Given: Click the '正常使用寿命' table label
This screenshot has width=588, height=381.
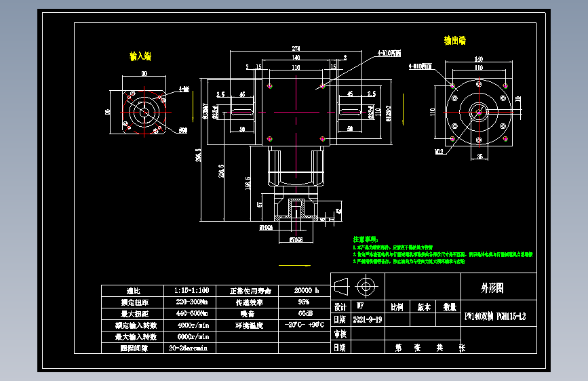Looking at the screenshot, I should pyautogui.click(x=250, y=291).
